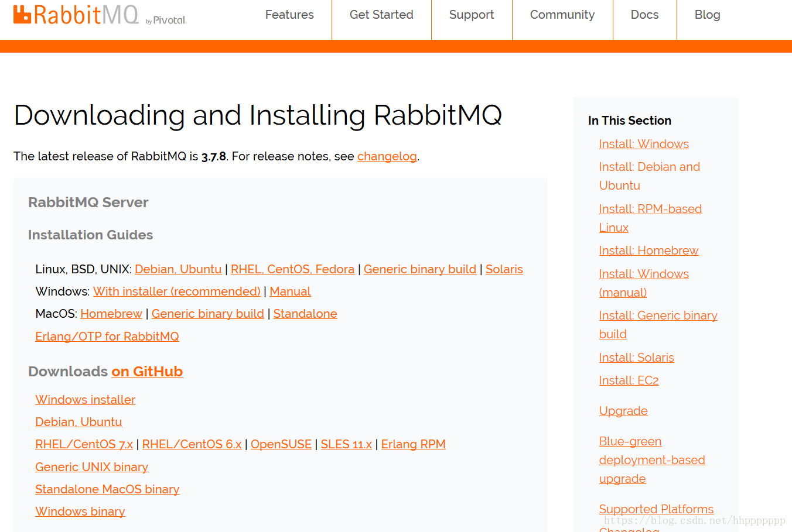Open the Get Started nav item
The height and width of the screenshot is (532, 792).
coord(381,15)
